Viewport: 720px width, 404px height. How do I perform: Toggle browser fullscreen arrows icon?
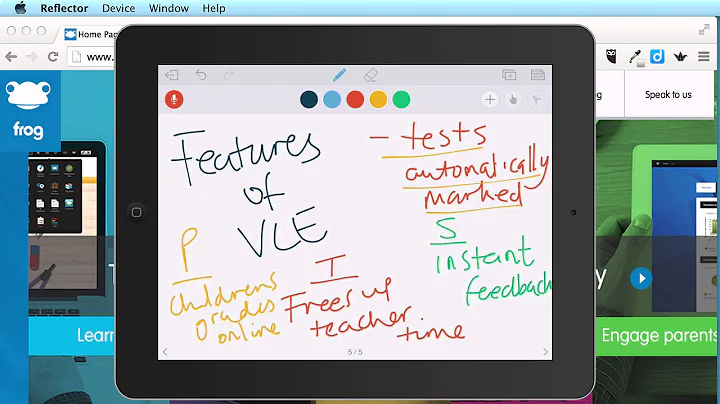(x=704, y=30)
